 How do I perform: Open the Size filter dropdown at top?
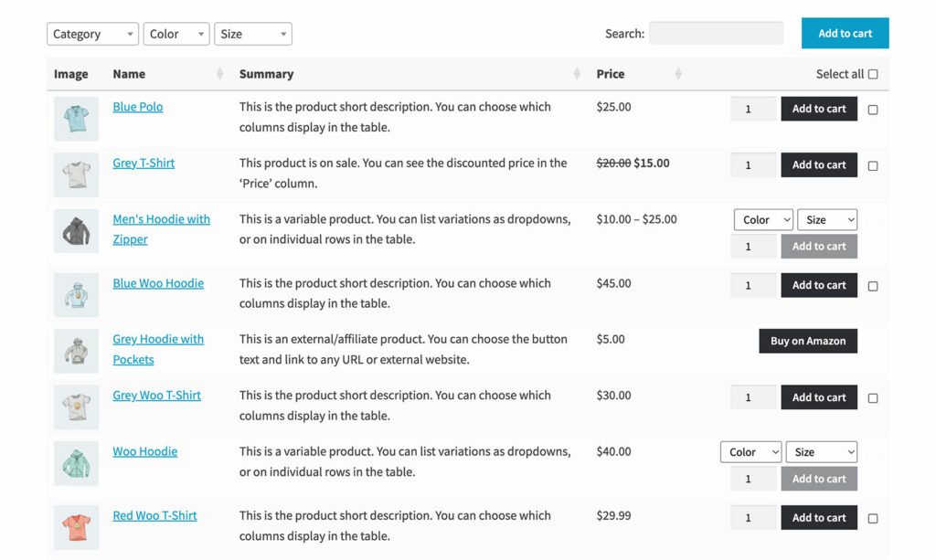tap(253, 34)
